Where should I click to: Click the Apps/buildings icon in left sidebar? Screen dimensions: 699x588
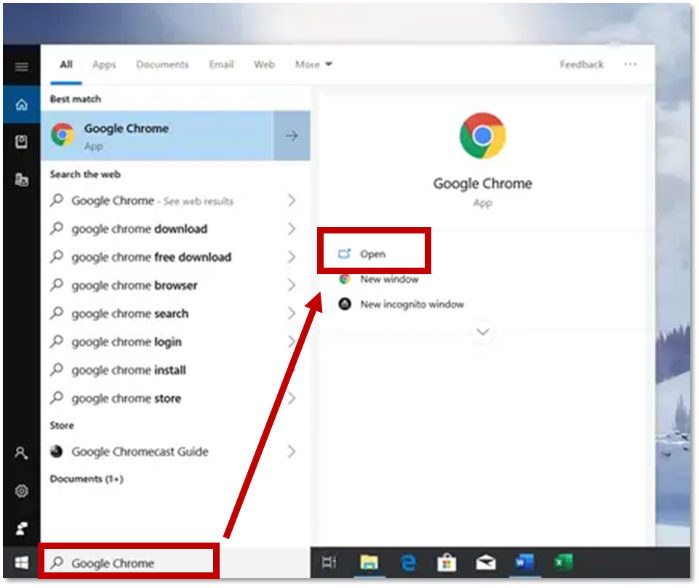click(21, 180)
